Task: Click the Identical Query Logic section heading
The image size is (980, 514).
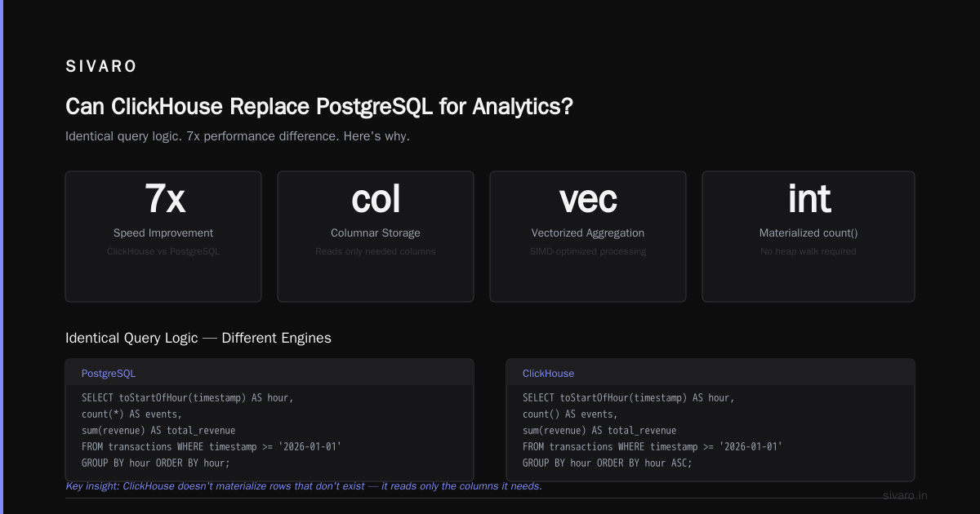Action: pyautogui.click(x=198, y=338)
